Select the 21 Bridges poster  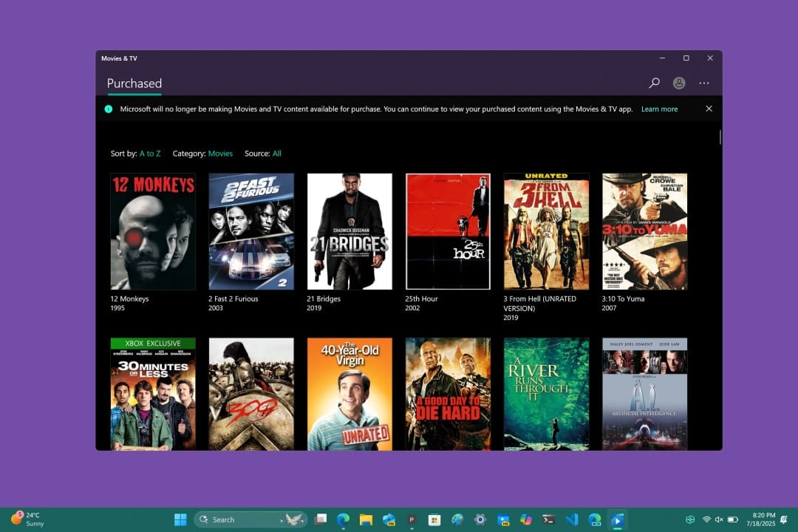pos(349,231)
